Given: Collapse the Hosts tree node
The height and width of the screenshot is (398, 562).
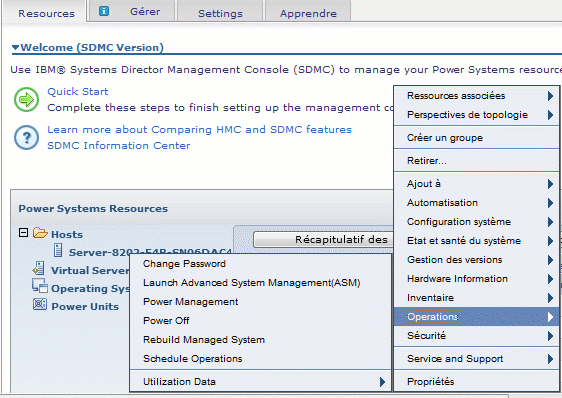Looking at the screenshot, I should tap(23, 233).
